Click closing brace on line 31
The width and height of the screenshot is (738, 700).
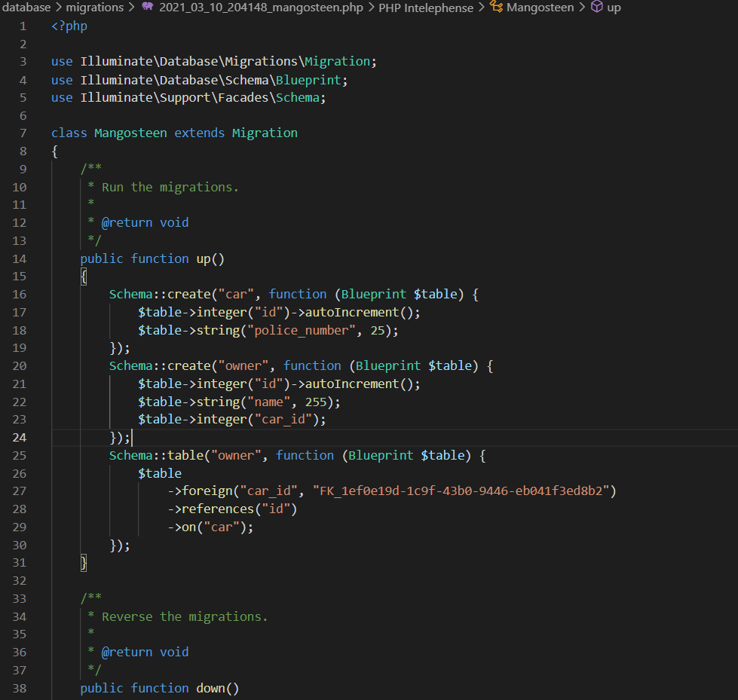(x=84, y=563)
